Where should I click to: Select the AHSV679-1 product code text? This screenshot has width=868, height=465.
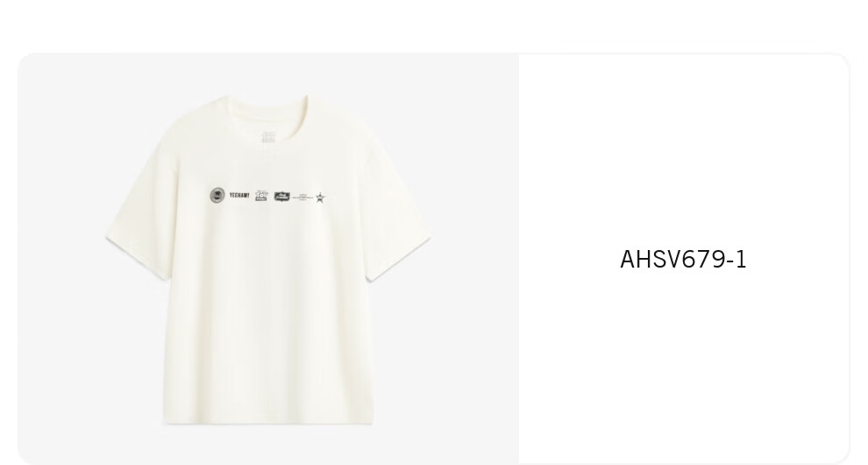pyautogui.click(x=683, y=260)
